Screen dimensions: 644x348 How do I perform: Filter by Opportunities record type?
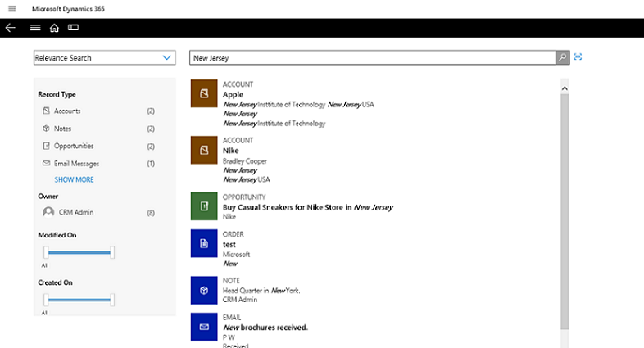[98, 146]
